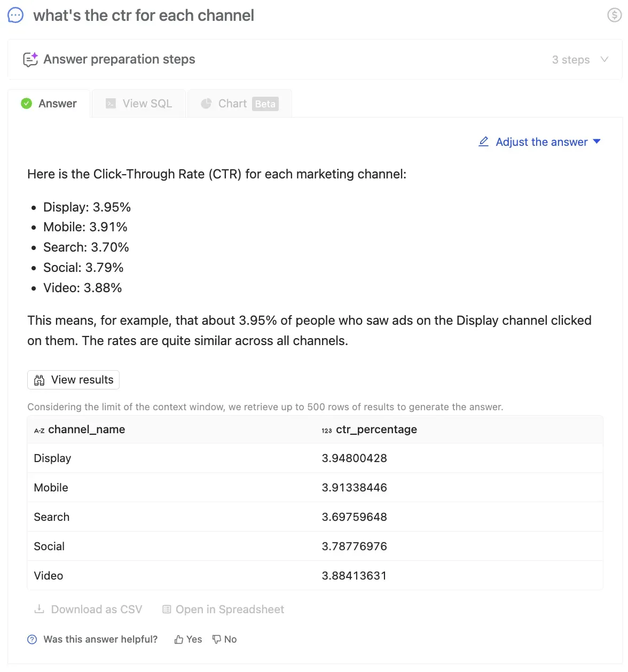Click the dollar coin icon at top right
The width and height of the screenshot is (628, 672).
coord(615,15)
